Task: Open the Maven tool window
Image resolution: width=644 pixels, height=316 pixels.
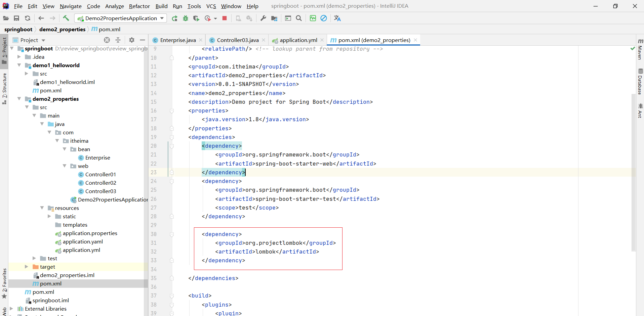Action: 640,49
